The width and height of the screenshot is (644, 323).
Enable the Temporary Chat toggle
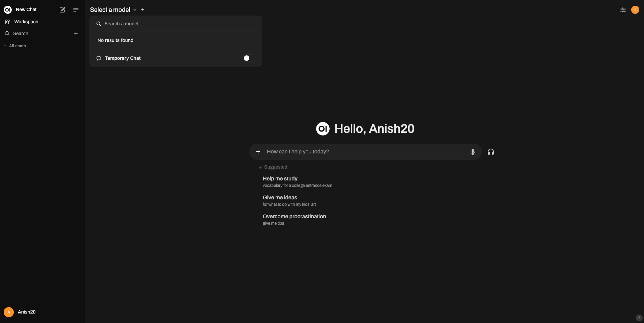(x=248, y=58)
